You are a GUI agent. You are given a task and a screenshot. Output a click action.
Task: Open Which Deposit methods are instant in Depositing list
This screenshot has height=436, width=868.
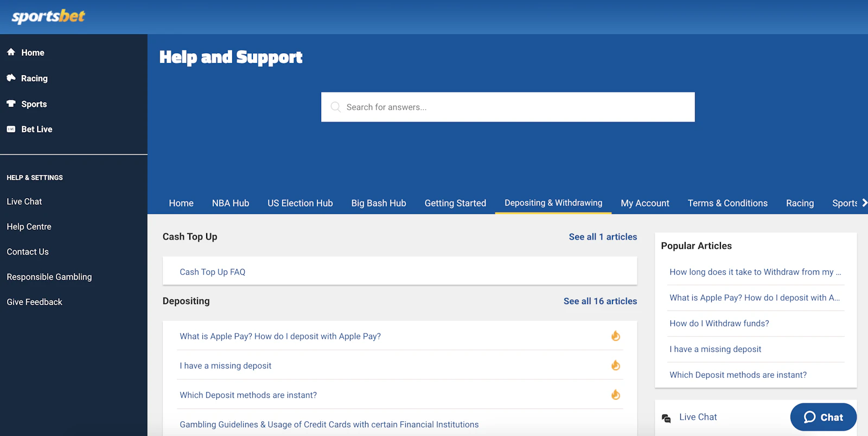pos(248,395)
